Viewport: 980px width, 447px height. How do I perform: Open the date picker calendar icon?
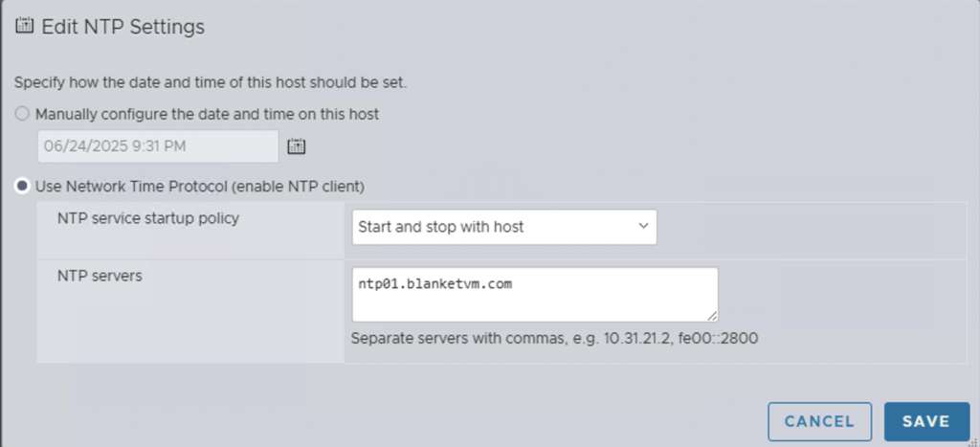click(x=296, y=146)
